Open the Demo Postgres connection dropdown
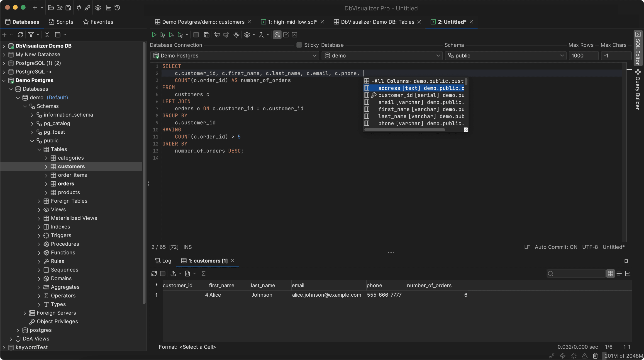644x360 pixels. coord(315,55)
